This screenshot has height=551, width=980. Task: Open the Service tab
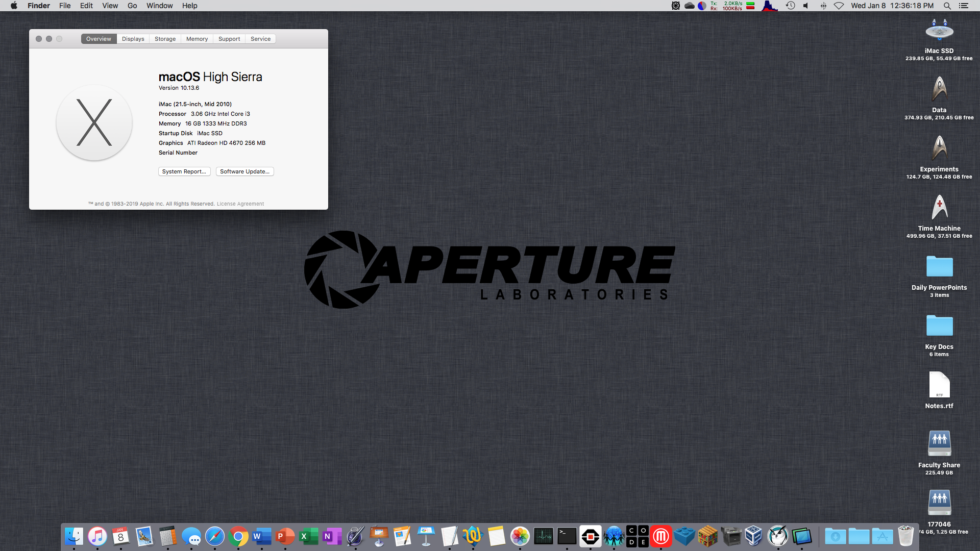[x=260, y=39]
